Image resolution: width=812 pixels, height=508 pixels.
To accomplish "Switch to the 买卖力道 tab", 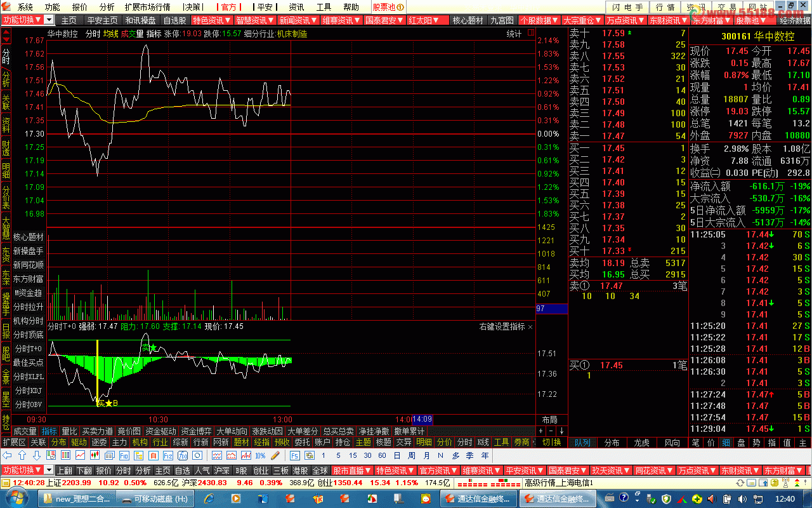I will pos(98,431).
